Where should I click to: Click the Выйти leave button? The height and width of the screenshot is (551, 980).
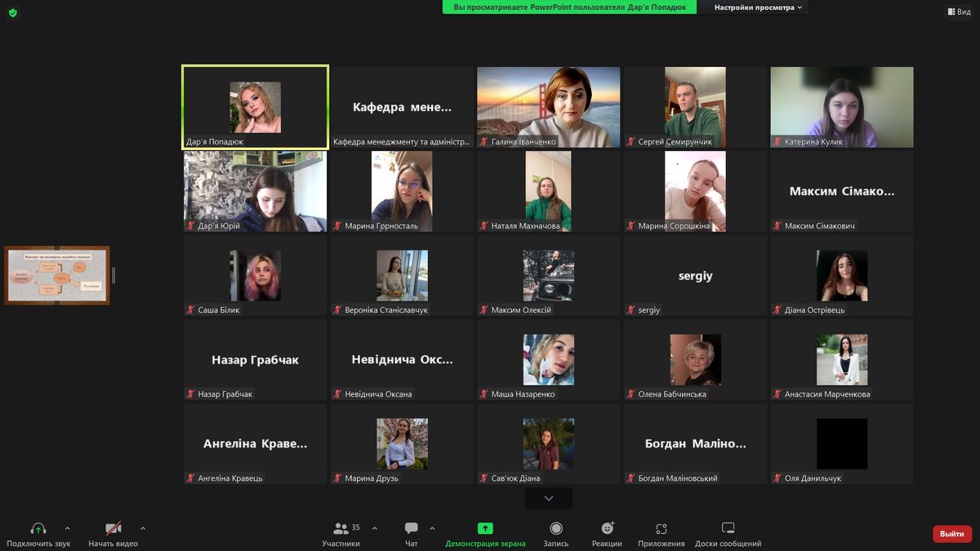[x=951, y=534]
